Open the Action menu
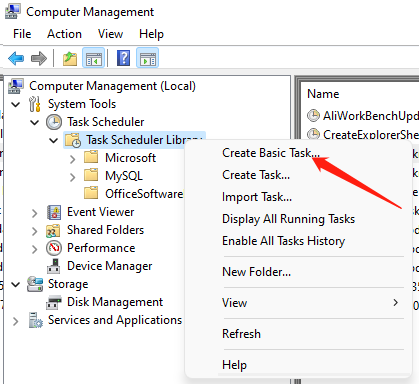The width and height of the screenshot is (419, 384). tap(64, 34)
